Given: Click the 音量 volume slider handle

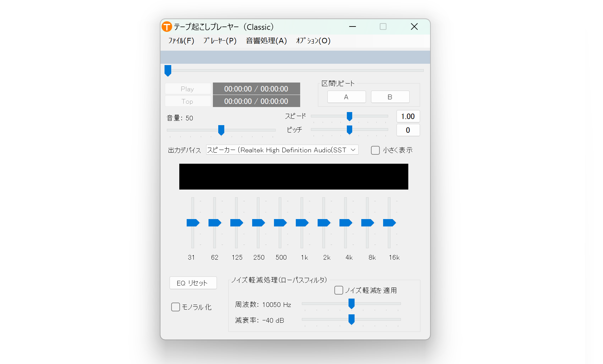Looking at the screenshot, I should tap(221, 130).
